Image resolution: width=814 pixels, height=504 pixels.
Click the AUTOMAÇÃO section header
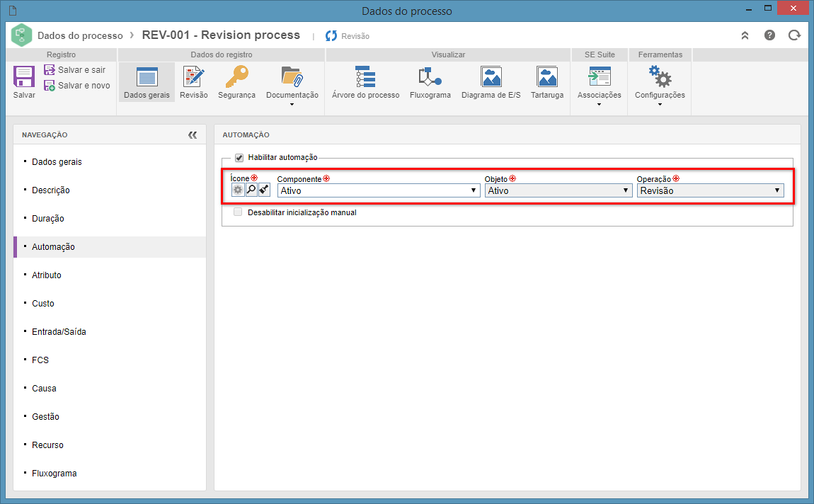(x=246, y=135)
